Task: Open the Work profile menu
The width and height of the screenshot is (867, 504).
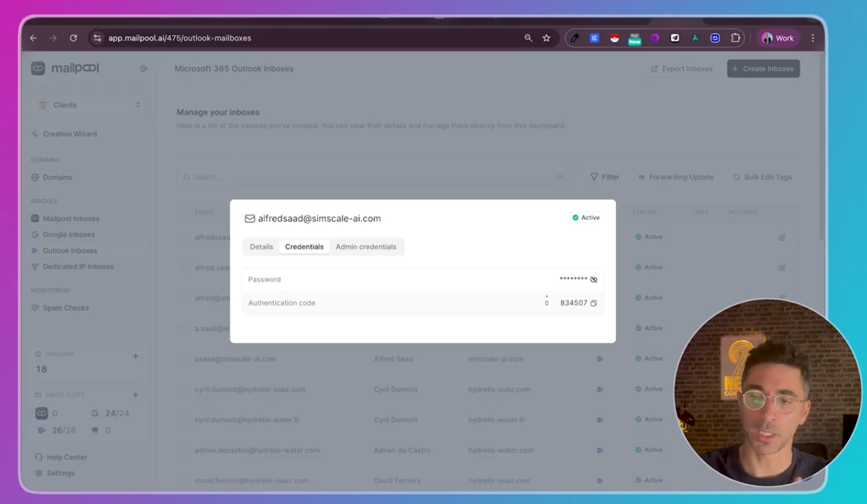Action: pyautogui.click(x=777, y=39)
